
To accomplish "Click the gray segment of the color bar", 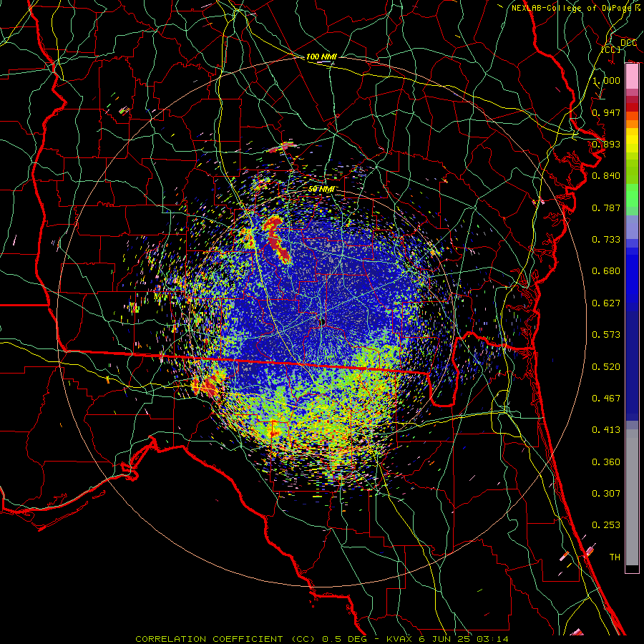I will (632, 497).
